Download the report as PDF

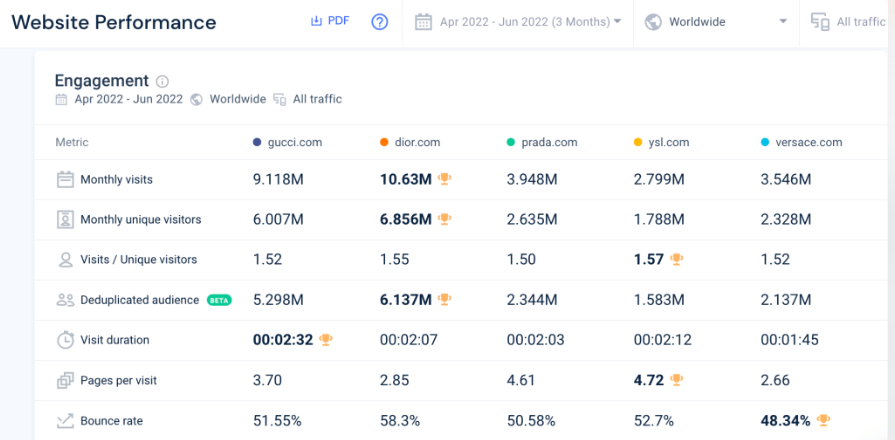pyautogui.click(x=329, y=21)
